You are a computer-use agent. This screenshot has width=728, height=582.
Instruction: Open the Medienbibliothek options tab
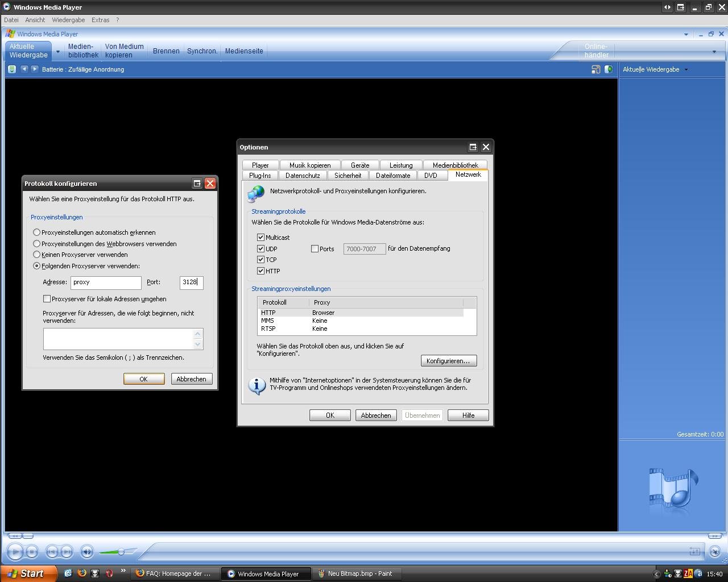455,165
